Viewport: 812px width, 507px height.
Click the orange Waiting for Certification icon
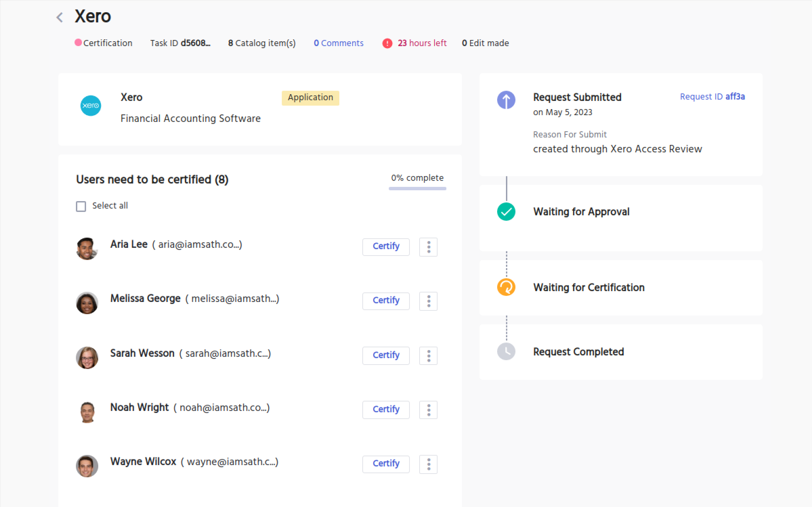(x=506, y=287)
